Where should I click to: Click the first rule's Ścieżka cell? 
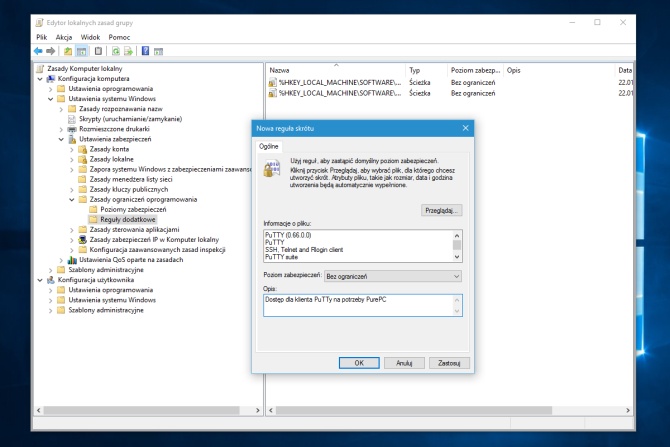click(x=419, y=82)
